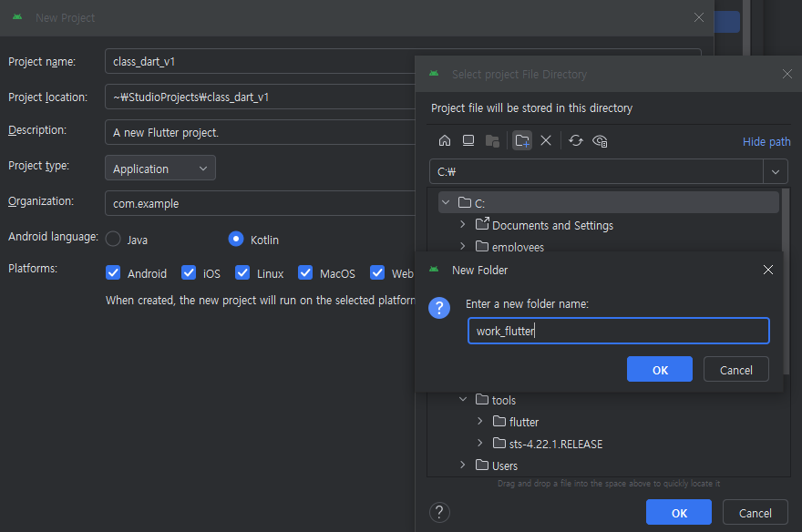Click the Organization field
802x532 pixels.
pos(261,203)
